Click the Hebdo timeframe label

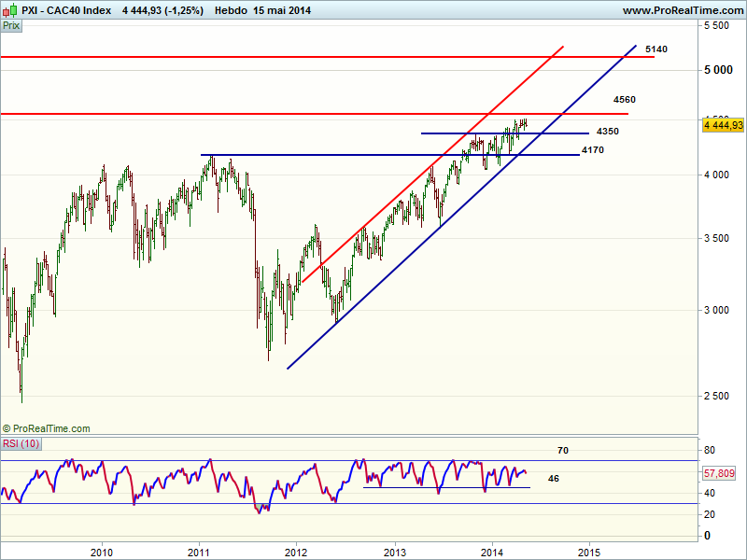[232, 11]
